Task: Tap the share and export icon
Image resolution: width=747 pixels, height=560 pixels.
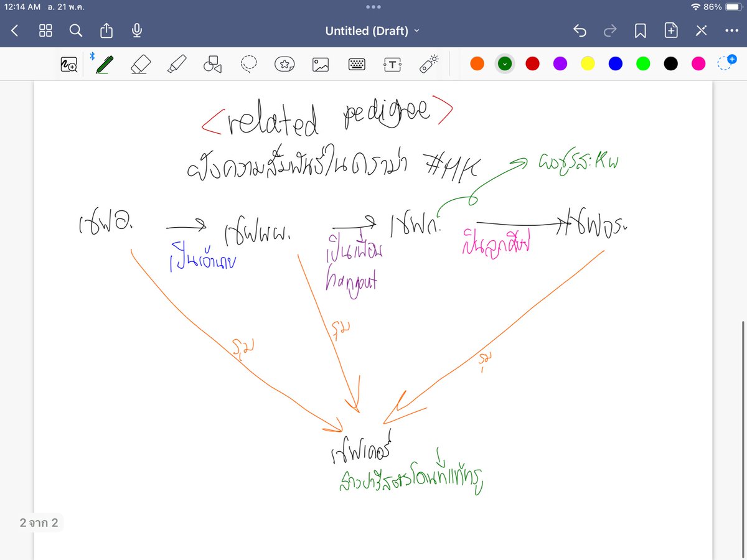Action: (x=106, y=30)
